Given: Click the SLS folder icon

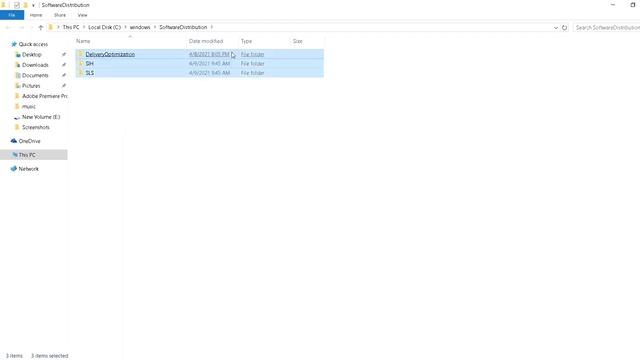Looking at the screenshot, I should 81,73.
